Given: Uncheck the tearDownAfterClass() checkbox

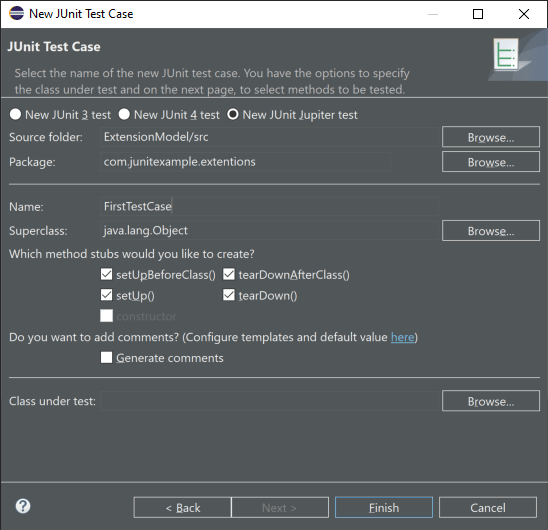Looking at the screenshot, I should pyautogui.click(x=229, y=274).
